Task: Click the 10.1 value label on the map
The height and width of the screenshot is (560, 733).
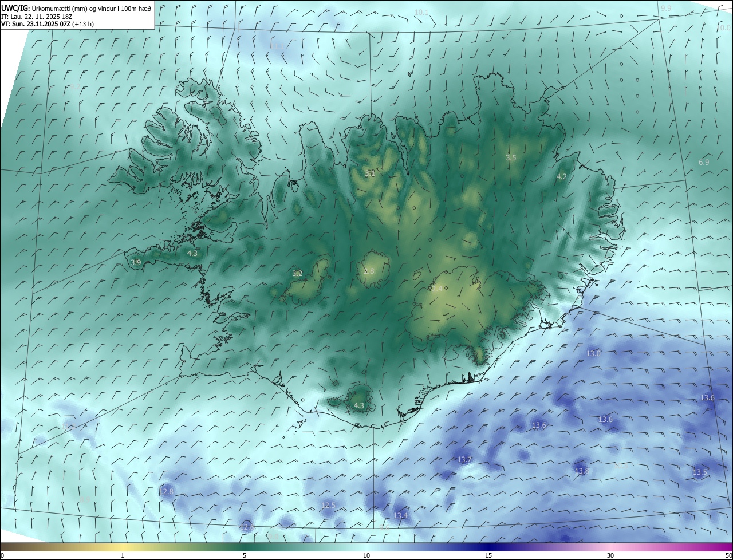Action: click(x=421, y=12)
